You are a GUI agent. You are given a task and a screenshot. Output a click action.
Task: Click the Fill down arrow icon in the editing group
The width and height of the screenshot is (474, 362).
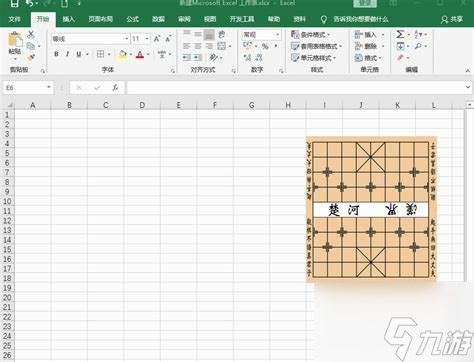(400, 46)
